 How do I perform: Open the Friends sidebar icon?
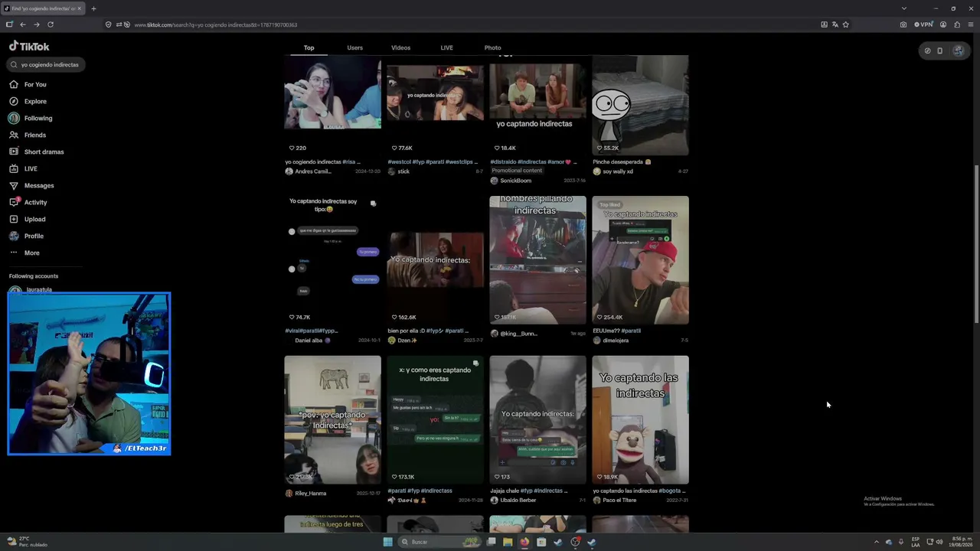[x=14, y=135]
